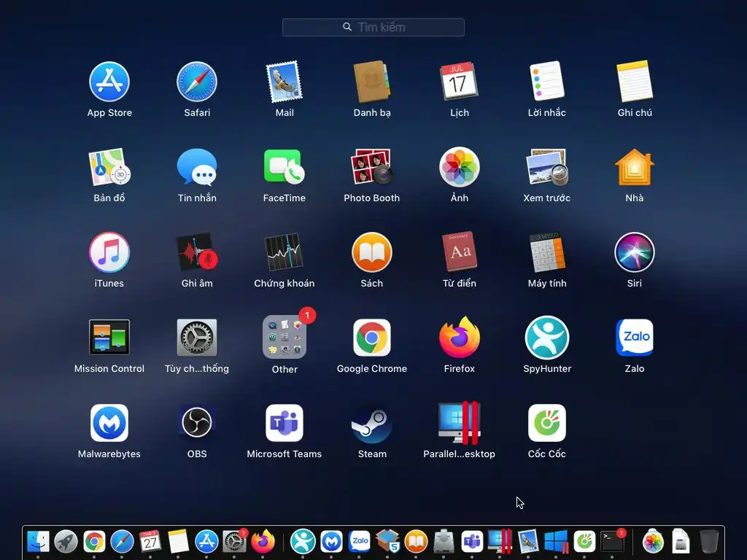Viewport: 747px width, 560px height.
Task: Open Danh bạ contacts app
Action: point(371,82)
